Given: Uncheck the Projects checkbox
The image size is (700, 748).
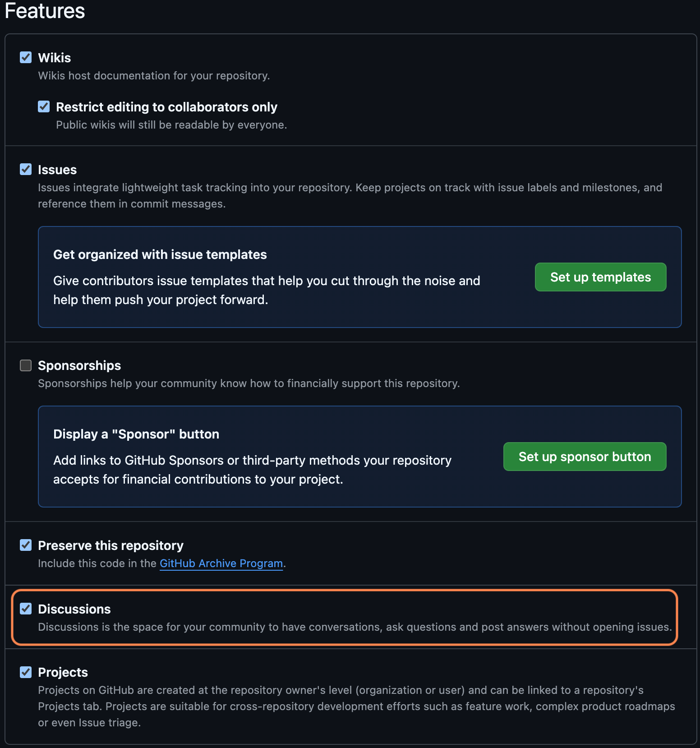Looking at the screenshot, I should pyautogui.click(x=26, y=672).
